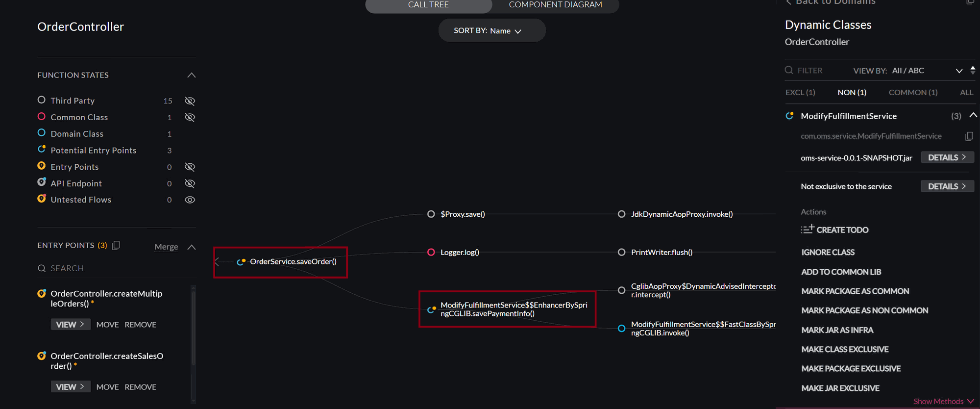Copy the ModifyFulfillmentService class path
The width and height of the screenshot is (980, 409).
pyautogui.click(x=969, y=136)
